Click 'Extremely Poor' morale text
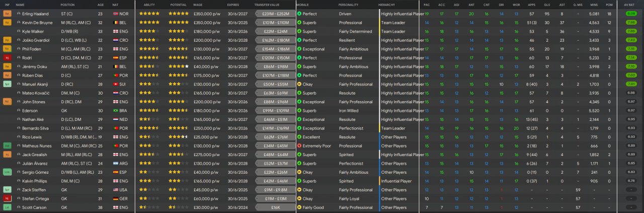 [316, 146]
